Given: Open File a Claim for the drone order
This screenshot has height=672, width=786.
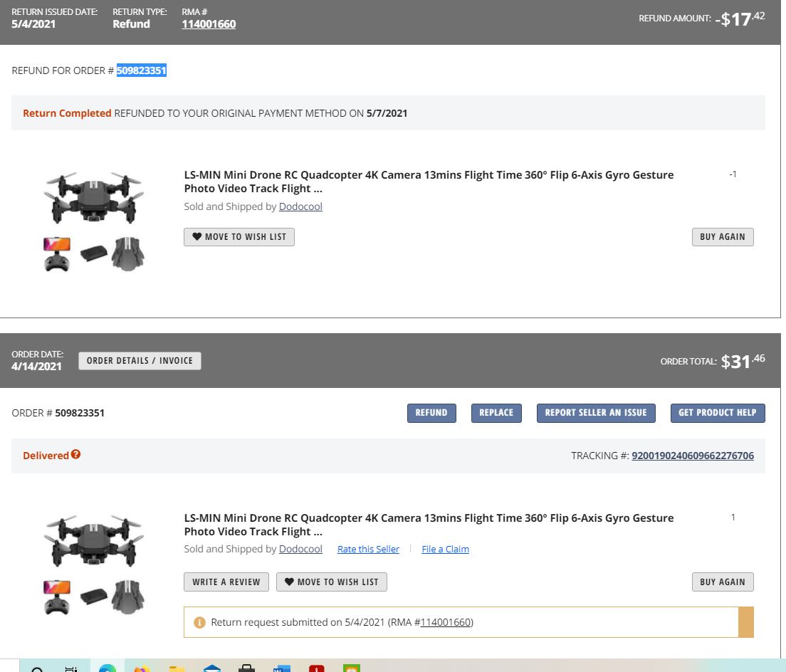Looking at the screenshot, I should [446, 549].
